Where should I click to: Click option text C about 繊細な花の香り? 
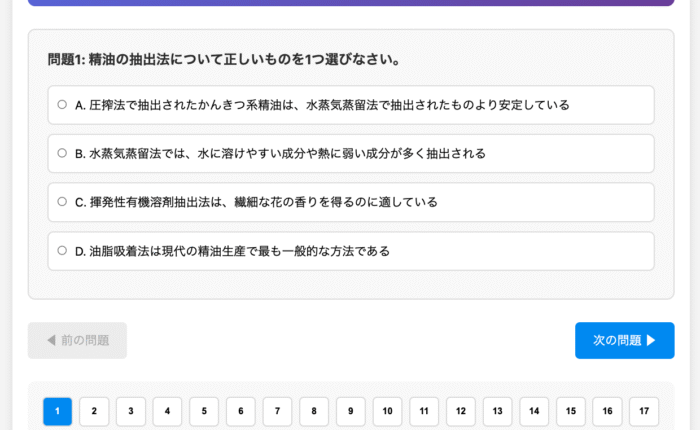coord(256,202)
